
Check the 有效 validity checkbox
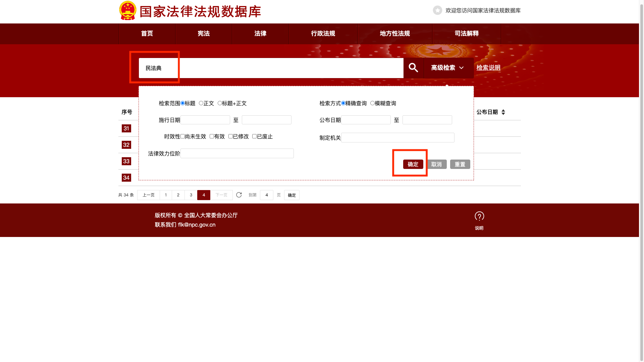pos(212,136)
